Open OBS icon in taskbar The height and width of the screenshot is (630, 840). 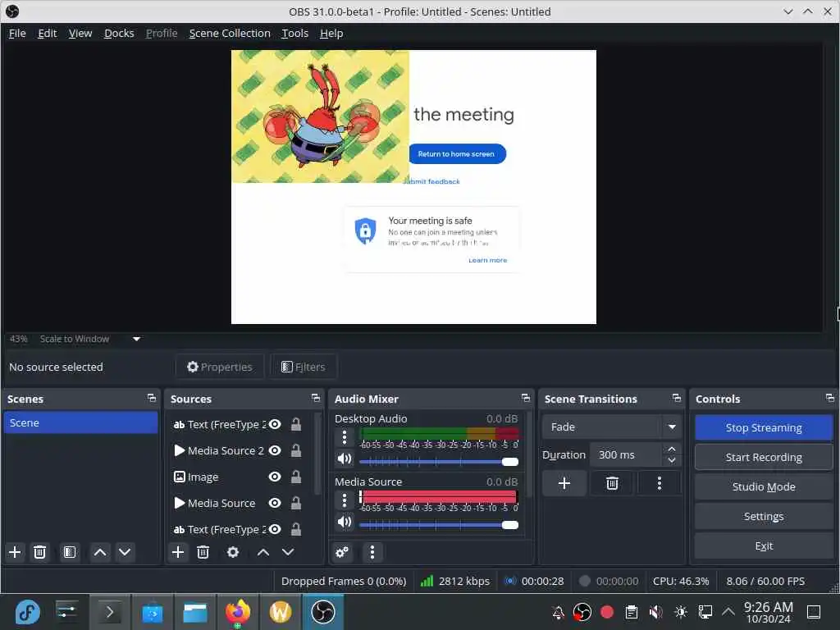pyautogui.click(x=323, y=612)
